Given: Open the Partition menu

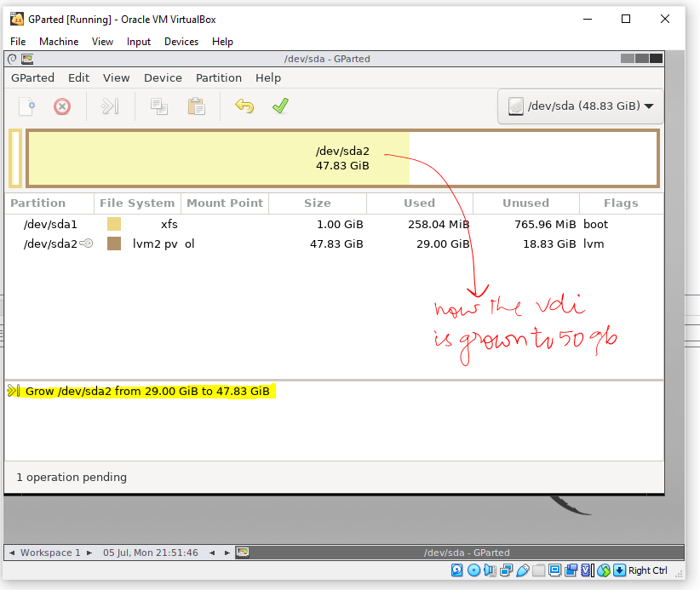Looking at the screenshot, I should point(218,77).
